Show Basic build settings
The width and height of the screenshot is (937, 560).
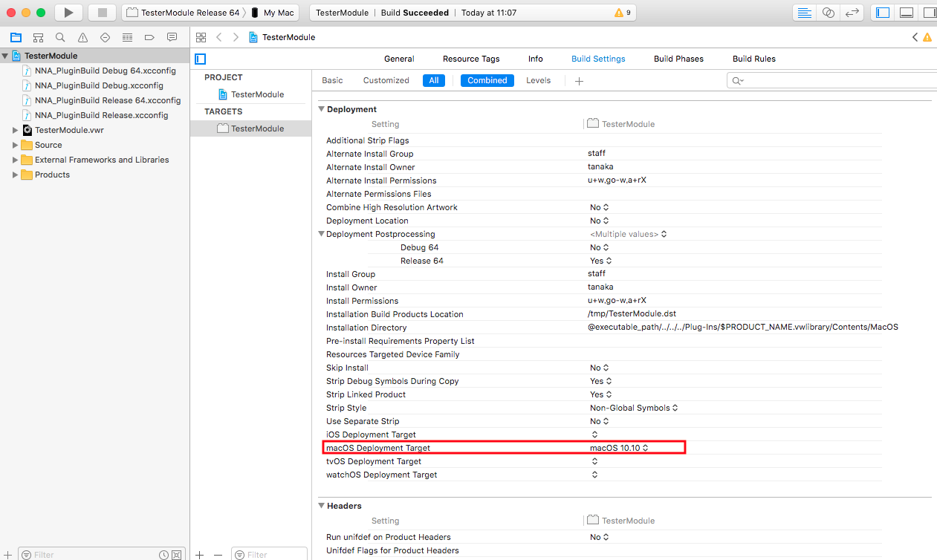(332, 80)
